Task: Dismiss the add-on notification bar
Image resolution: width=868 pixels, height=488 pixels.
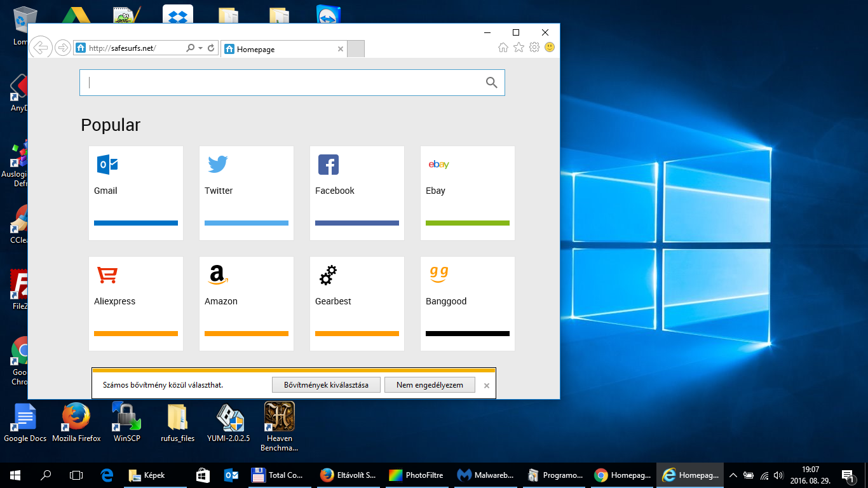Action: [x=487, y=386]
